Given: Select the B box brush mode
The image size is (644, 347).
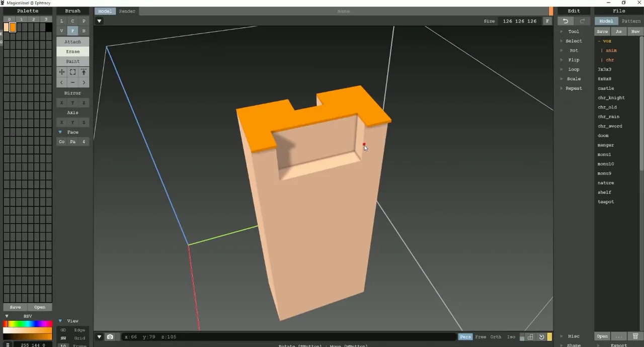Looking at the screenshot, I should click(84, 31).
